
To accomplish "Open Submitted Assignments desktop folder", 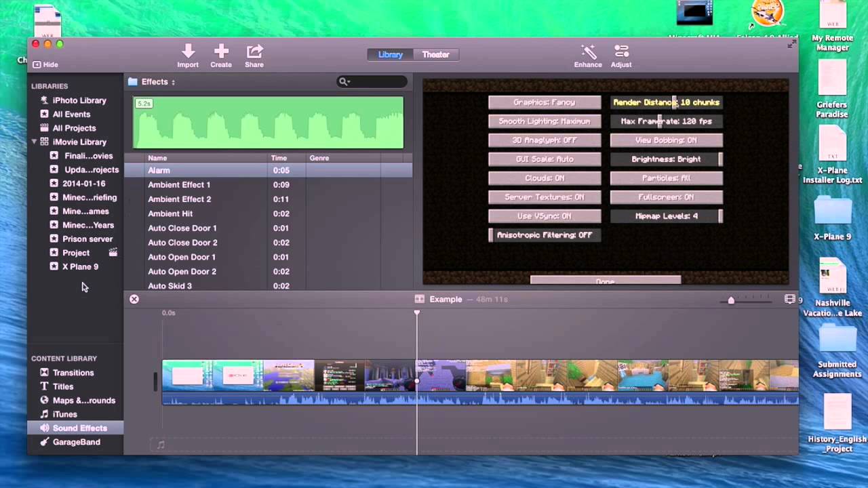I will pos(837,351).
